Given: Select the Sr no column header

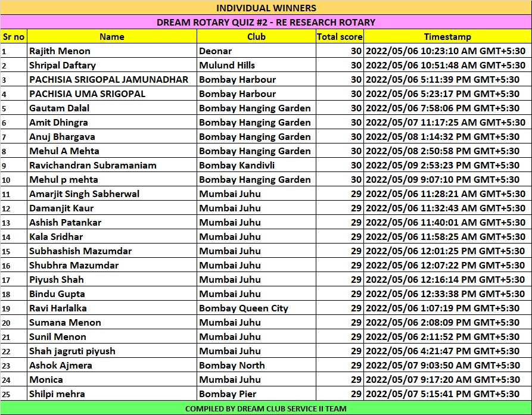Looking at the screenshot, I should [14, 36].
